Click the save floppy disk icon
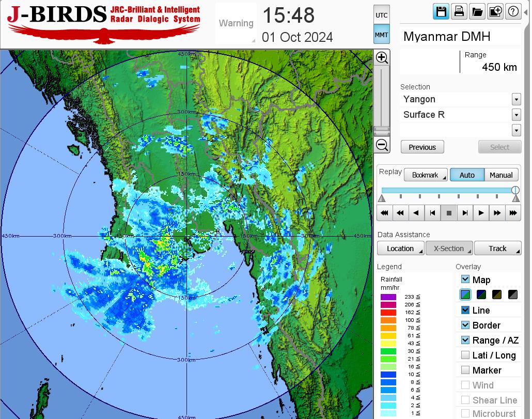The width and height of the screenshot is (532, 419). [x=441, y=11]
